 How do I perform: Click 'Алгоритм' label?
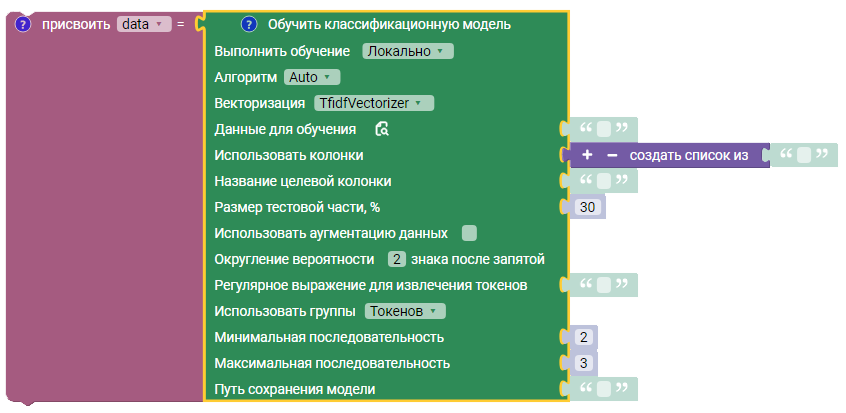[245, 77]
